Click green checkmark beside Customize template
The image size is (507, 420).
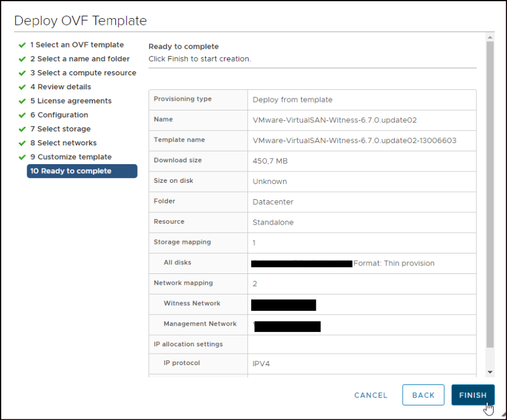(22, 157)
